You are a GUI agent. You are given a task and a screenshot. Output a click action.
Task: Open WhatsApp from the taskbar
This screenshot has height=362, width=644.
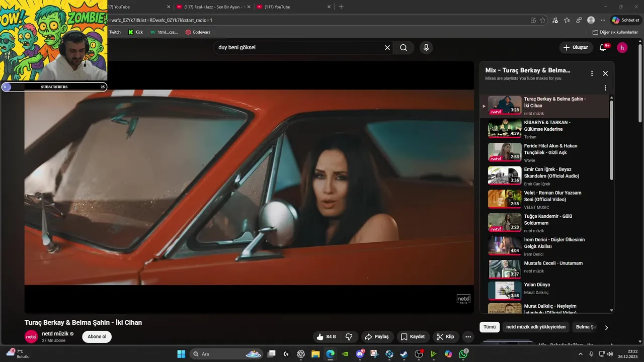click(x=463, y=354)
